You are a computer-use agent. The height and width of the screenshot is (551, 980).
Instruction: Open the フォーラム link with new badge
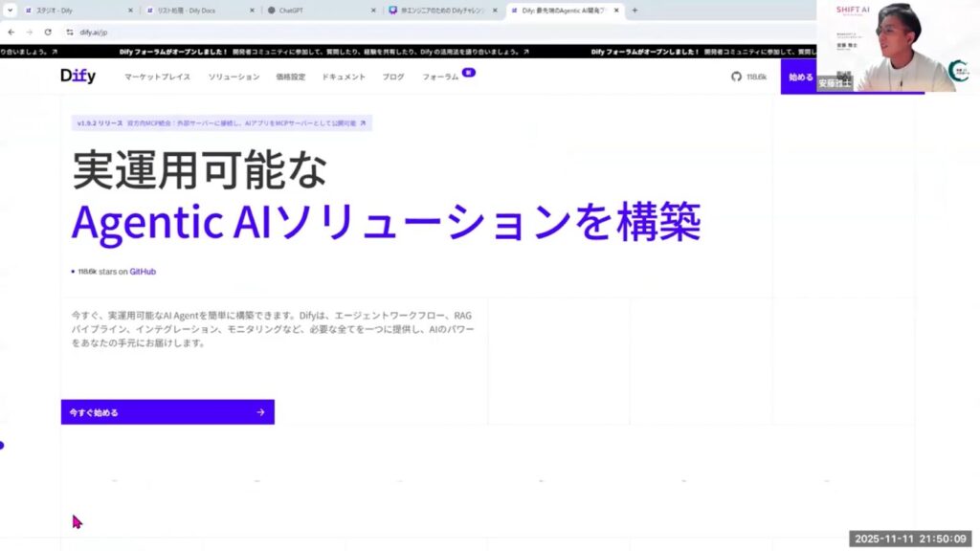pyautogui.click(x=440, y=77)
